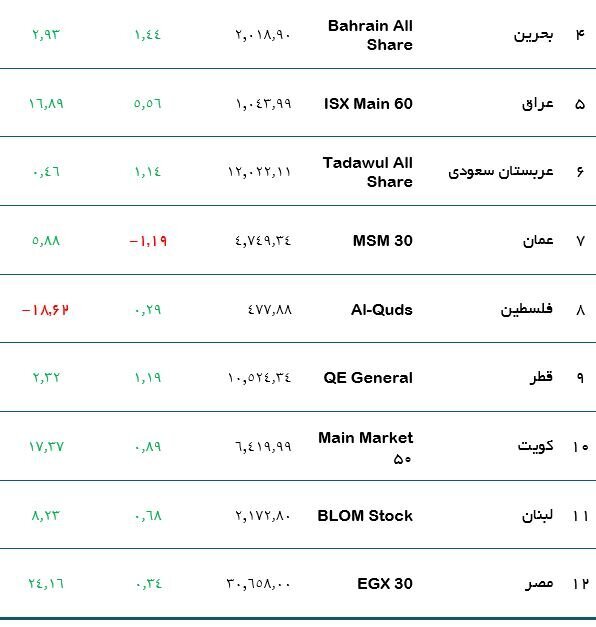
Task: Click the red -18,62 yearly change
Action: point(45,310)
